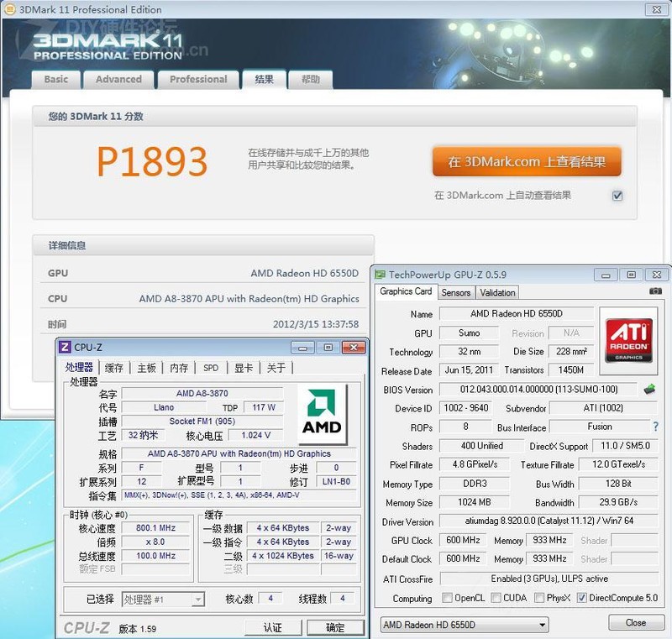The image size is (672, 639).
Task: Click the 确定 button in CPU-Z
Action: pyautogui.click(x=335, y=628)
